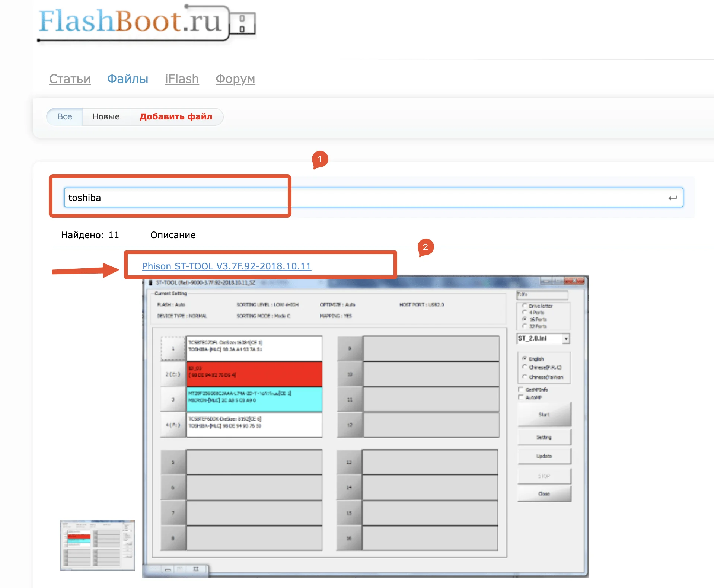Click the FlashBoot.ru logo
714x588 pixels.
(147, 23)
